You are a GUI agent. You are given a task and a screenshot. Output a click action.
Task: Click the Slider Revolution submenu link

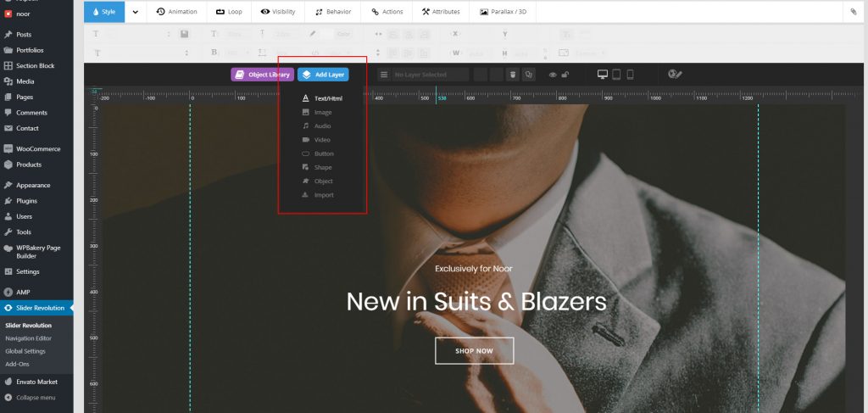(28, 326)
